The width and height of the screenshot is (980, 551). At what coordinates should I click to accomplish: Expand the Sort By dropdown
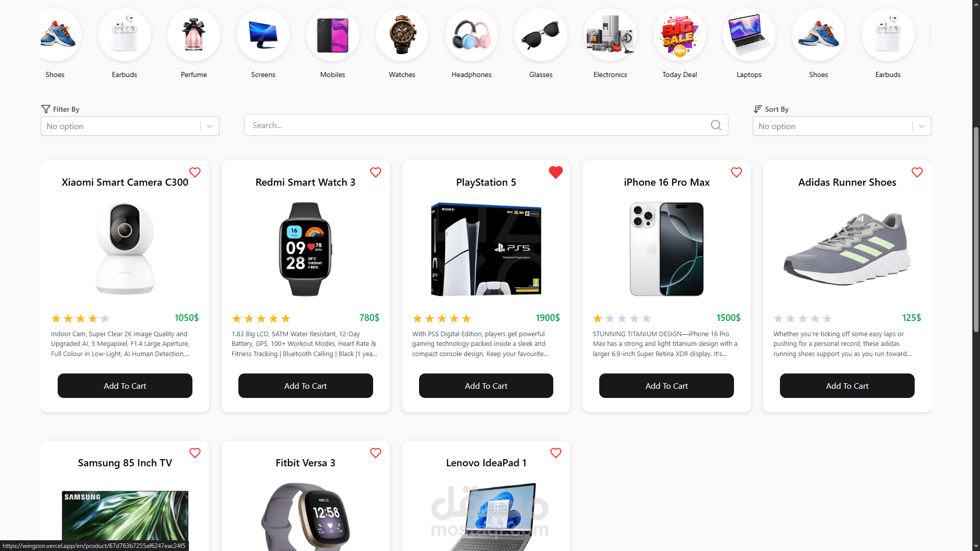(x=842, y=126)
